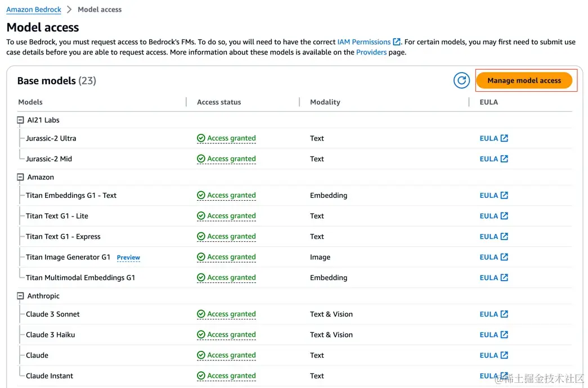Open EULA for Titan Text G1 - Express
This screenshot has width=588, height=388.
(494, 237)
